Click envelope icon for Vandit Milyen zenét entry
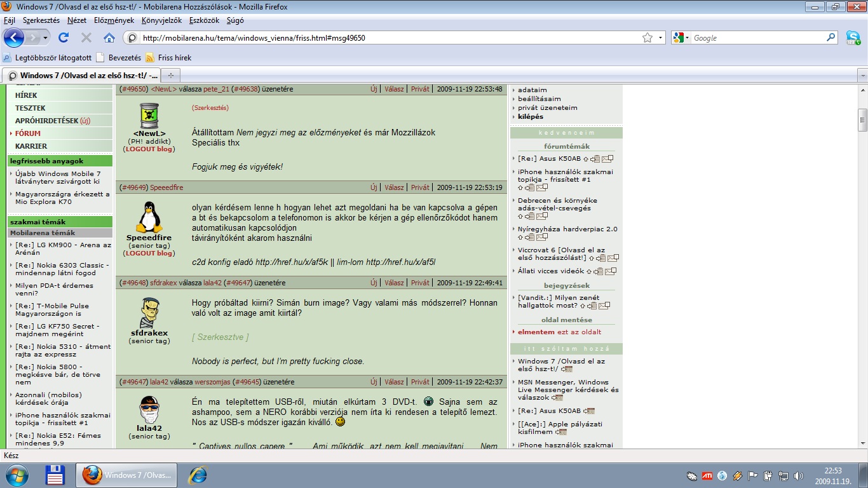Viewport: 868px width, 488px height. (x=604, y=306)
